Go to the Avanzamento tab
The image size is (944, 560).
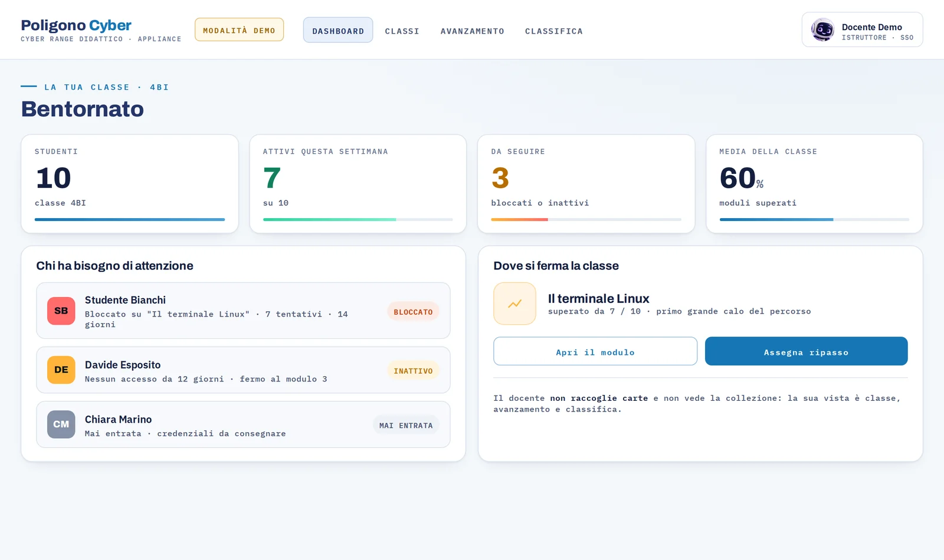pos(473,31)
